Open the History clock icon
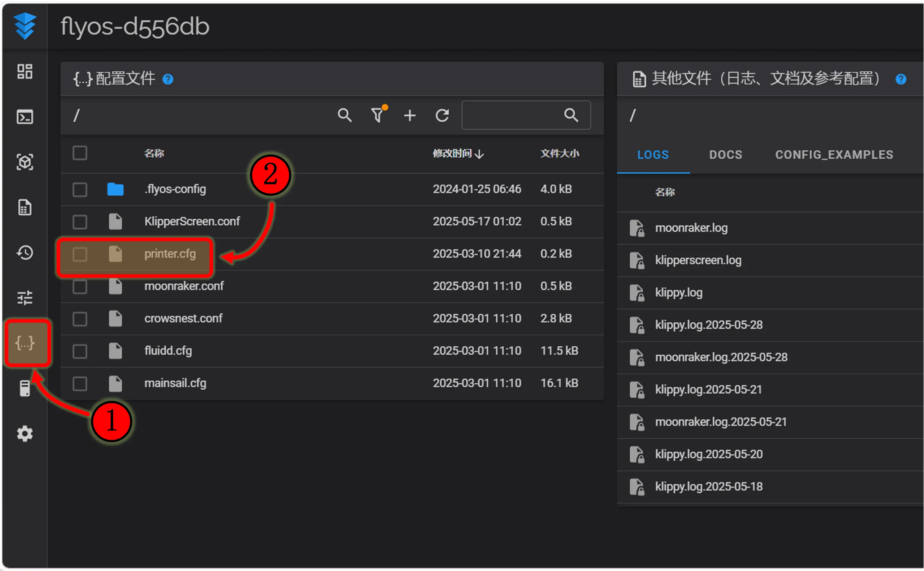The height and width of the screenshot is (571, 924). tap(25, 253)
